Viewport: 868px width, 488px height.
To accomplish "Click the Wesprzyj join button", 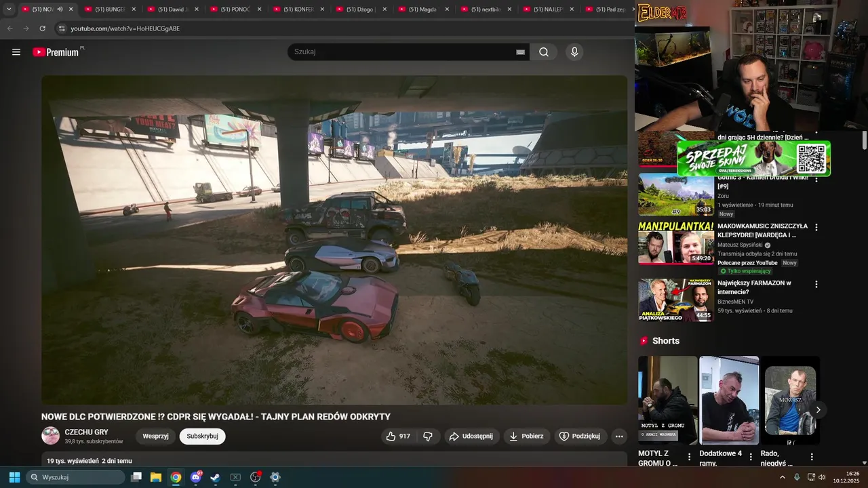I will (155, 436).
